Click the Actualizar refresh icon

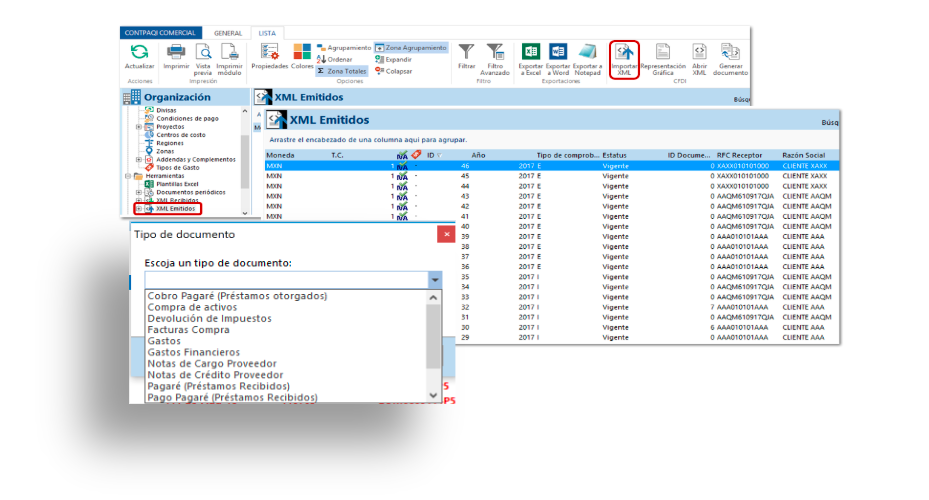click(140, 51)
